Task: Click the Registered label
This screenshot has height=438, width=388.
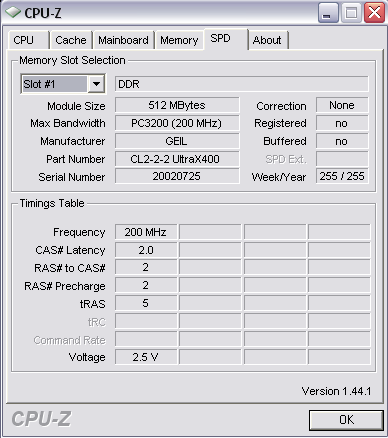Action: coord(280,123)
